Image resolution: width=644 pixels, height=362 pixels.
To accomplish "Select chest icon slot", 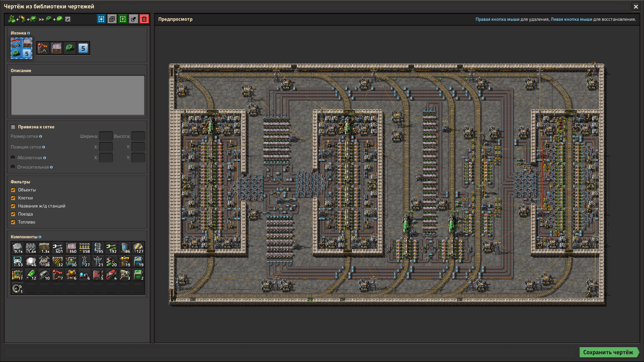I will [56, 48].
